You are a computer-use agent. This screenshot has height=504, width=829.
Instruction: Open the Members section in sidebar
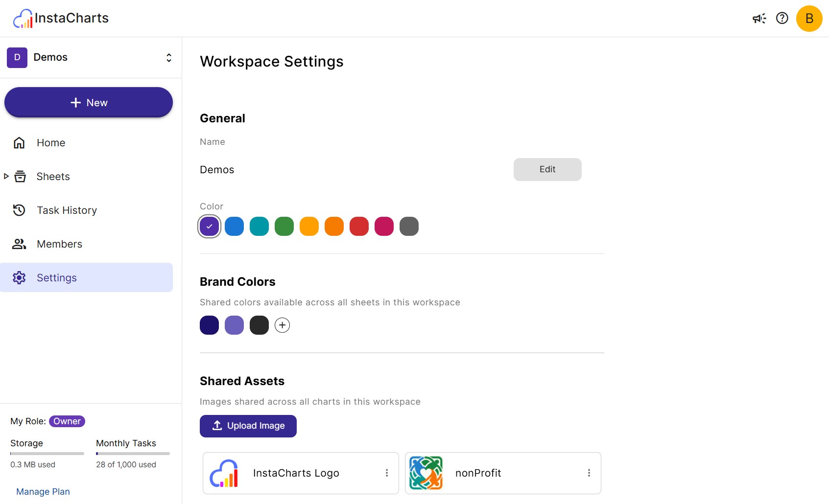(59, 244)
